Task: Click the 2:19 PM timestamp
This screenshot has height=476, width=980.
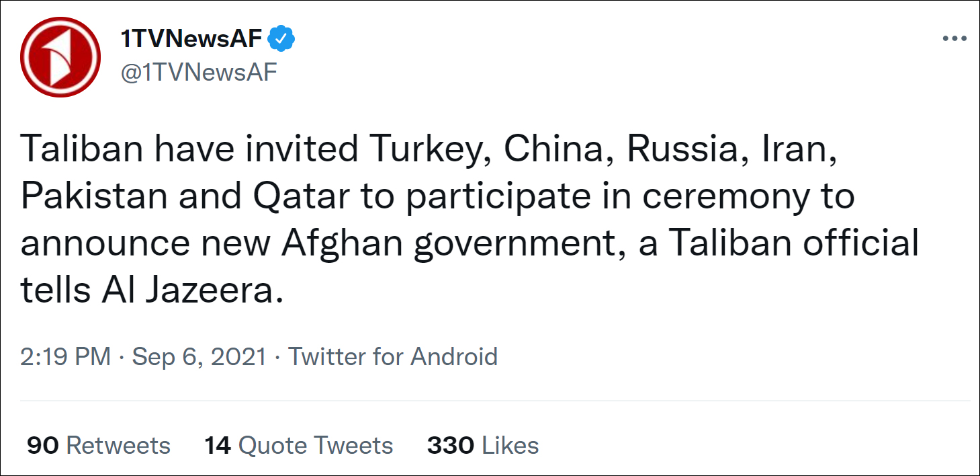Action: [65, 356]
